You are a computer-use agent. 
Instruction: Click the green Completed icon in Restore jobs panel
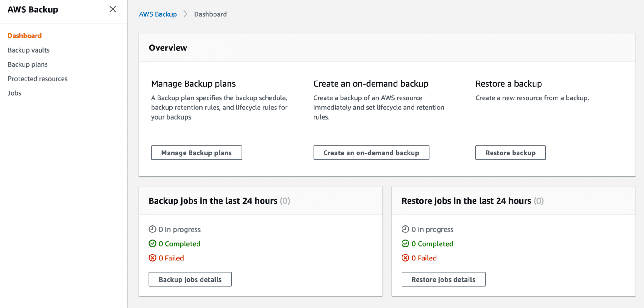[x=406, y=244]
